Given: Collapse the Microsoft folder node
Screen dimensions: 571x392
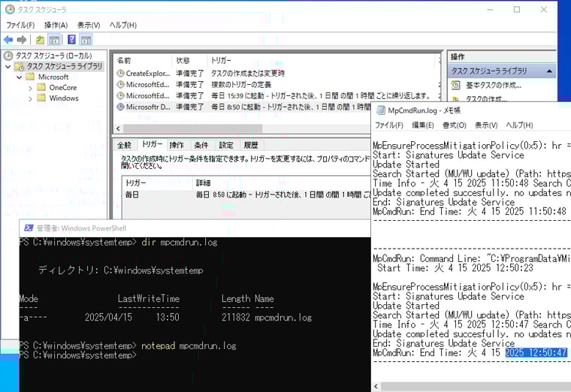Looking at the screenshot, I should (20, 77).
